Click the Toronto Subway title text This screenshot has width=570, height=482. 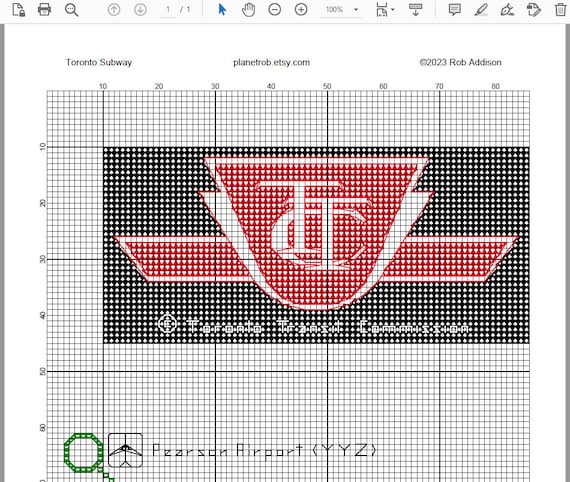tap(99, 63)
